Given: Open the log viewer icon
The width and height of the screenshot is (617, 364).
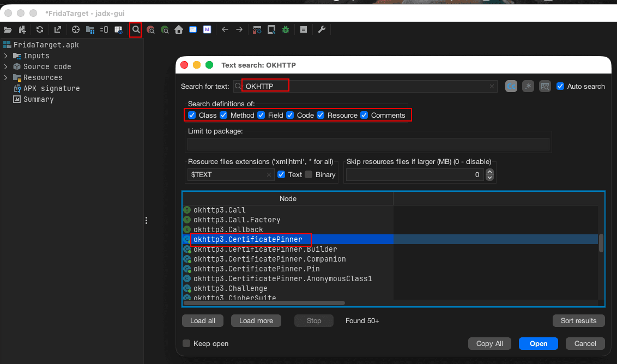Looking at the screenshot, I should [304, 29].
